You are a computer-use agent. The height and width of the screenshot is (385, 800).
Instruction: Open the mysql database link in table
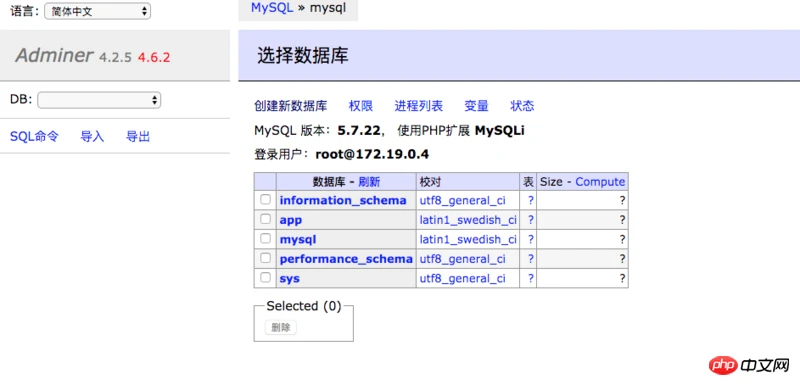(x=298, y=240)
